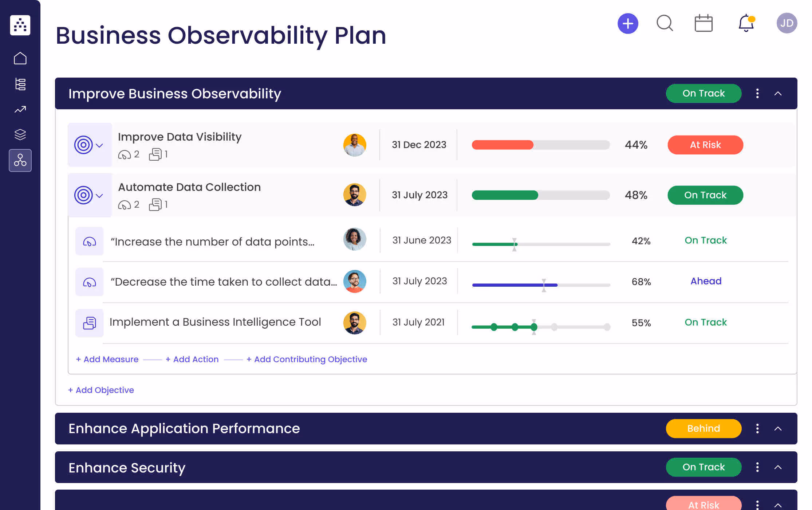Open the JD user profile avatar

click(787, 24)
